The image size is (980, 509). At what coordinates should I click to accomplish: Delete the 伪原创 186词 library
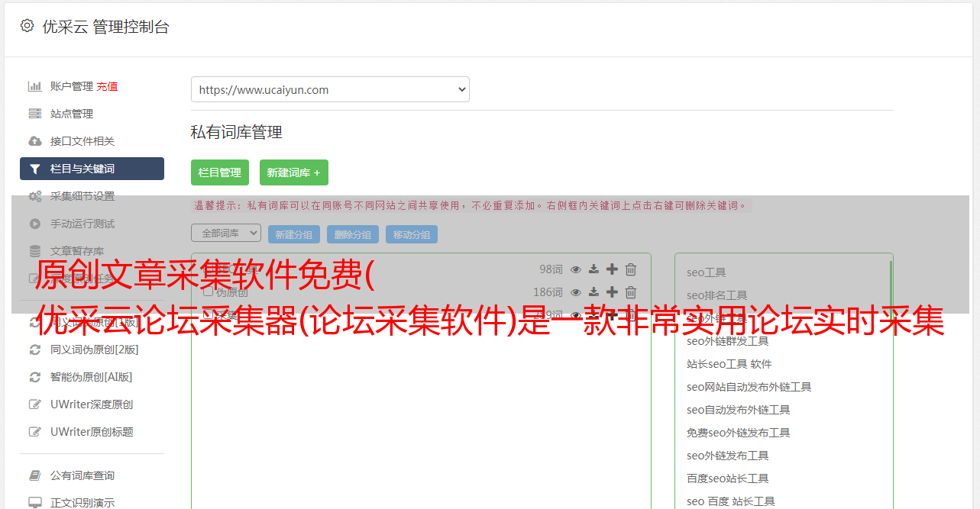(x=631, y=292)
